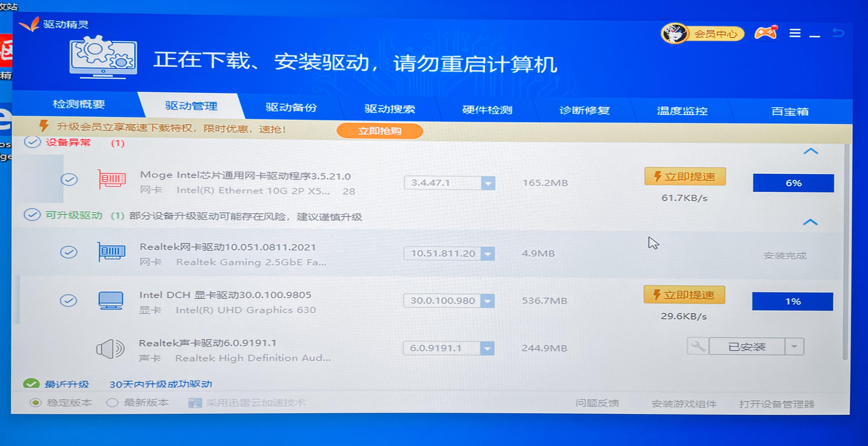Screen dimensions: 868x446
Task: Click the computer gear header icon
Action: [x=103, y=57]
